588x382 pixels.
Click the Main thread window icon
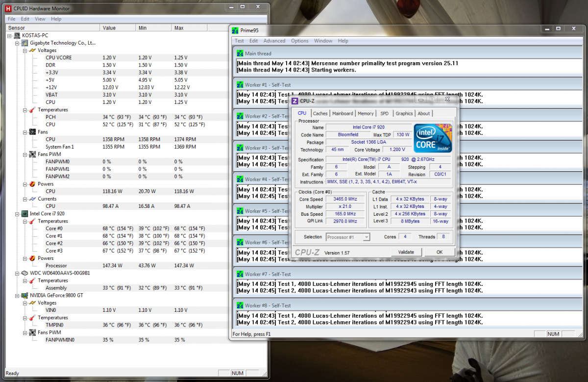click(x=240, y=53)
